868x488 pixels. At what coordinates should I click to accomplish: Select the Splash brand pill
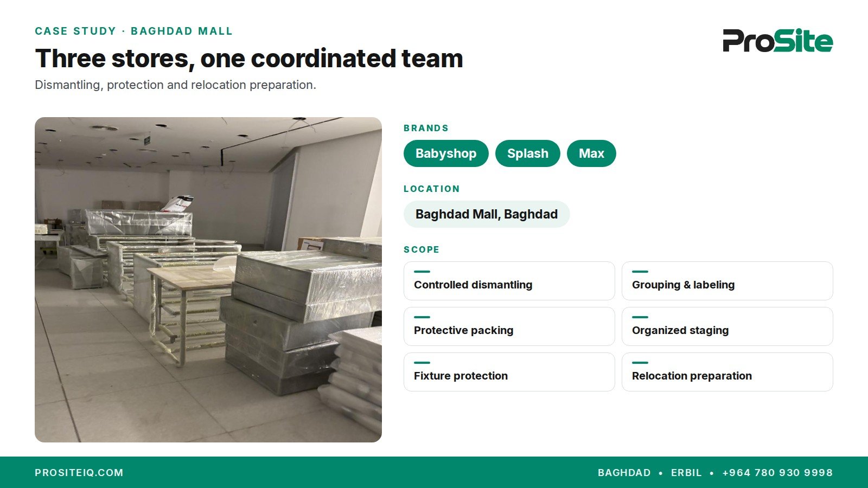(528, 153)
